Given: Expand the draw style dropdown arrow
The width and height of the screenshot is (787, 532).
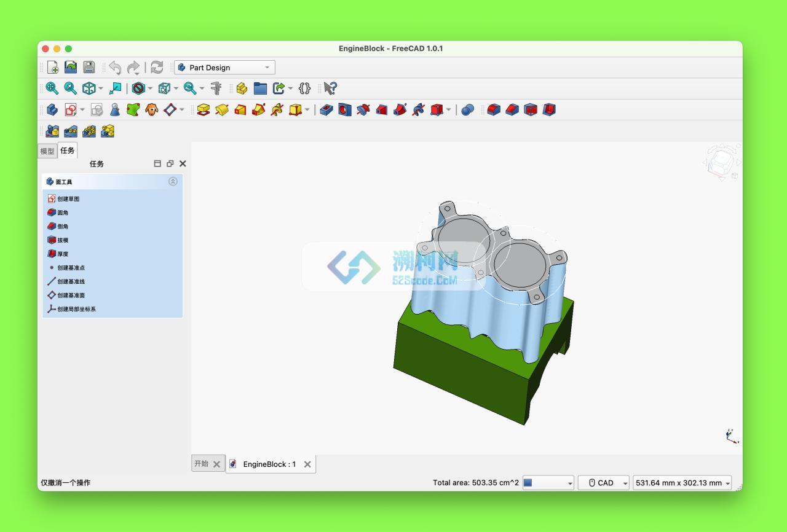Looking at the screenshot, I should (x=150, y=89).
